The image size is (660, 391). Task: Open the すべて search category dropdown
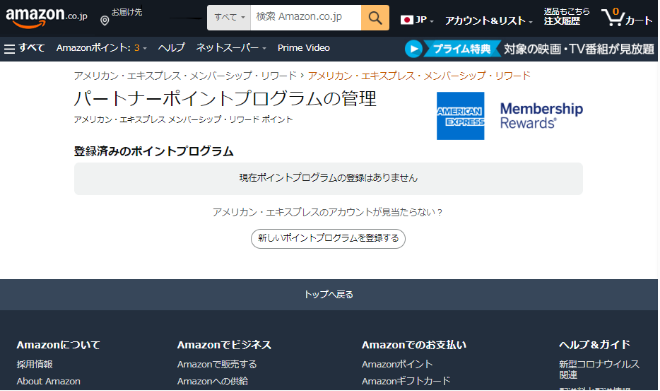pos(229,18)
